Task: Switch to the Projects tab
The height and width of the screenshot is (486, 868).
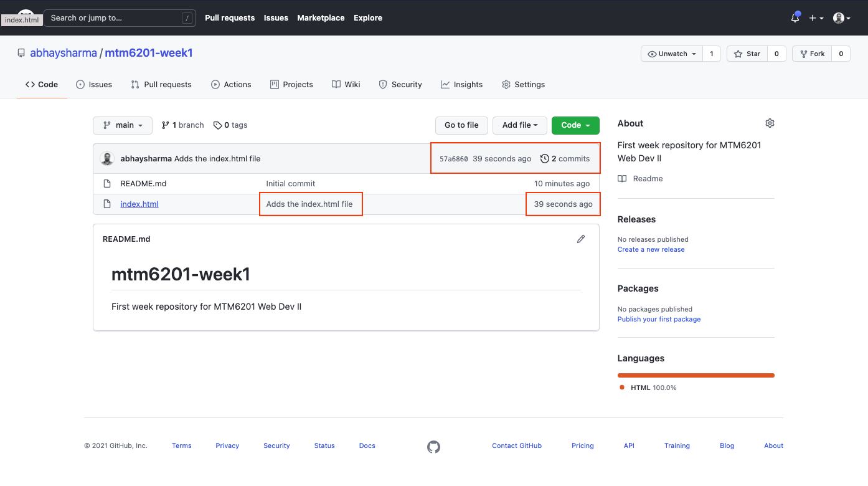Action: click(291, 85)
